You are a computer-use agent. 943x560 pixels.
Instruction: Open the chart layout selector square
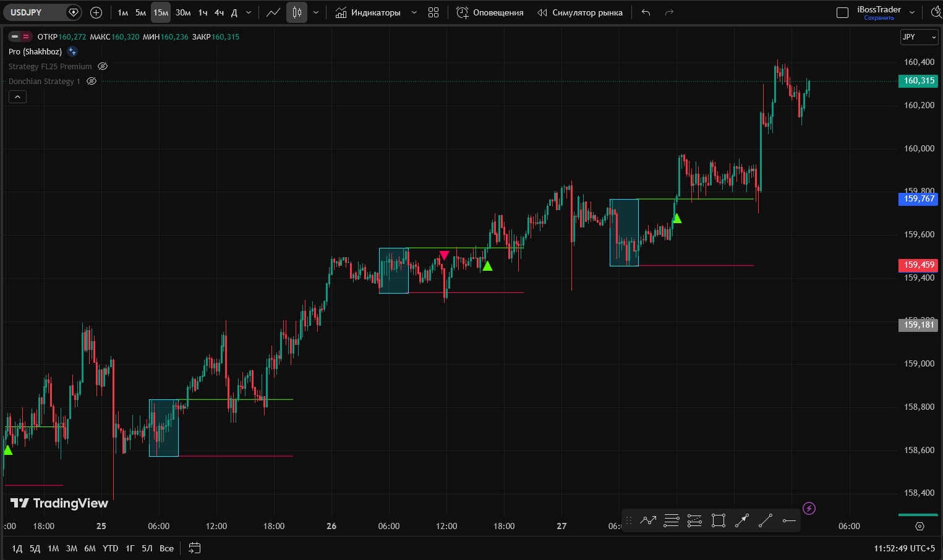(842, 12)
